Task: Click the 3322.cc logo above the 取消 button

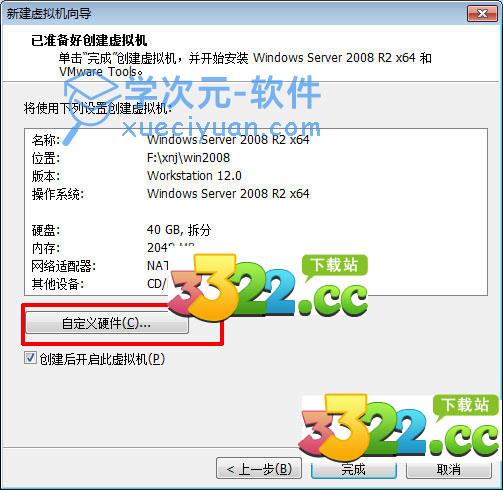Action: tap(399, 427)
